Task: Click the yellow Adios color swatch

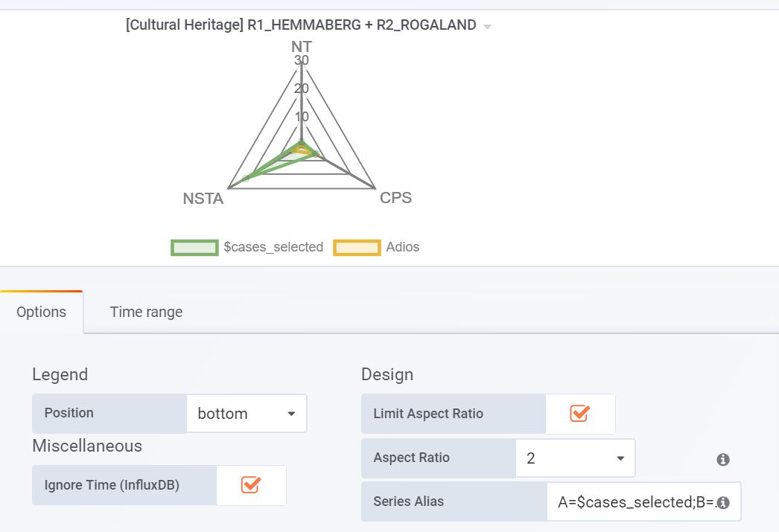Action: [357, 247]
